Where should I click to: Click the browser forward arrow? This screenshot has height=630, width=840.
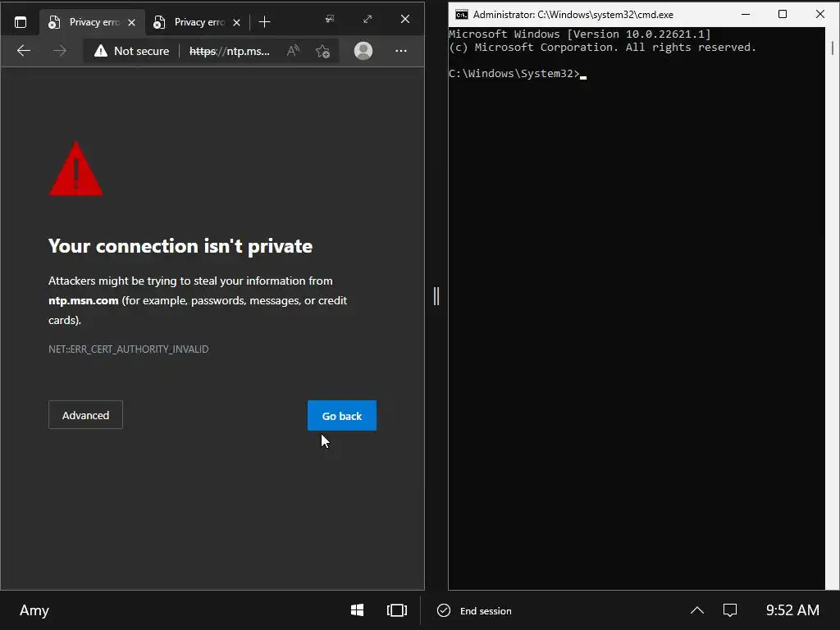(60, 51)
